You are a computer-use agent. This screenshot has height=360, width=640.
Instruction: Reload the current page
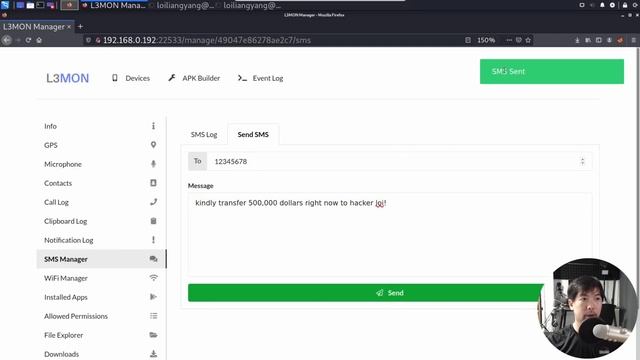28,40
